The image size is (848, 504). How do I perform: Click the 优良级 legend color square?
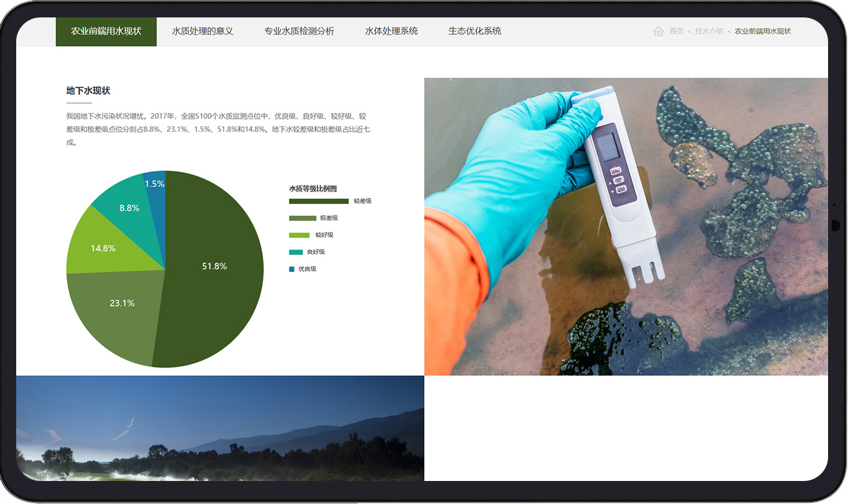(291, 269)
